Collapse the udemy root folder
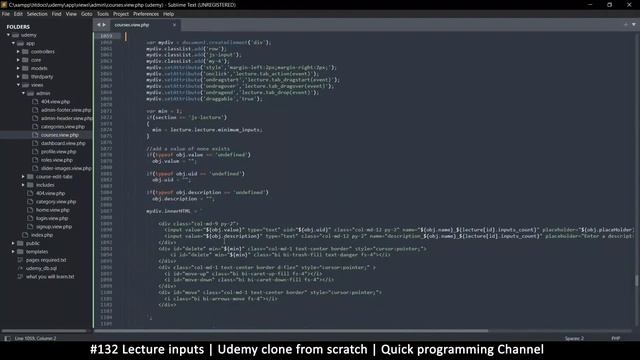The height and width of the screenshot is (360, 640). (8, 35)
